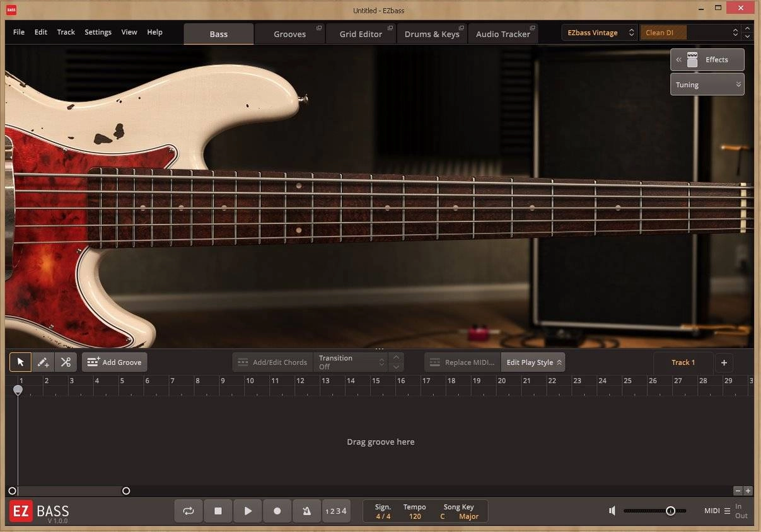Toggle the metronome
Screen dimensions: 761x532
point(306,511)
